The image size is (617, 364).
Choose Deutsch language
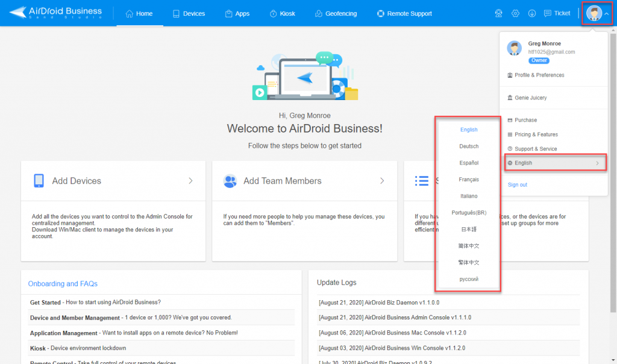click(469, 146)
